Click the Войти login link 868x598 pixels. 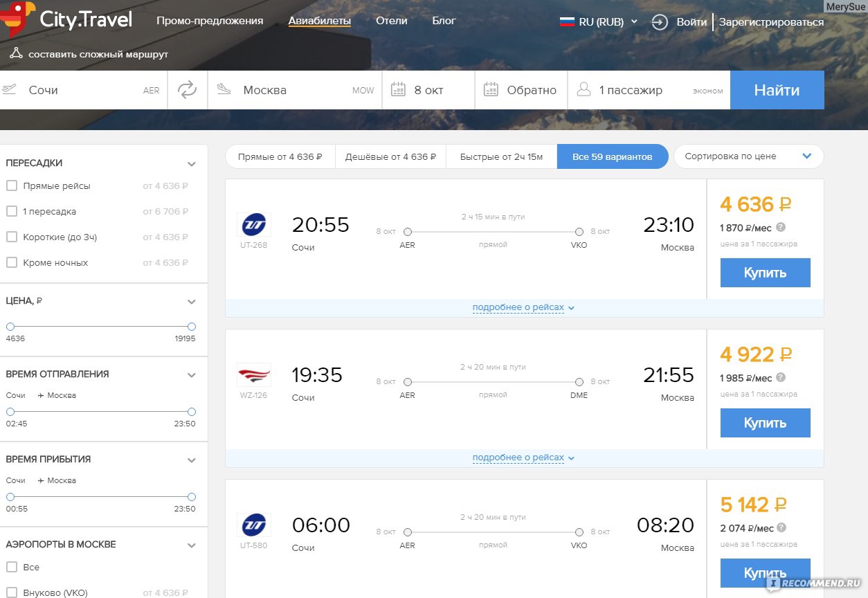pyautogui.click(x=691, y=22)
